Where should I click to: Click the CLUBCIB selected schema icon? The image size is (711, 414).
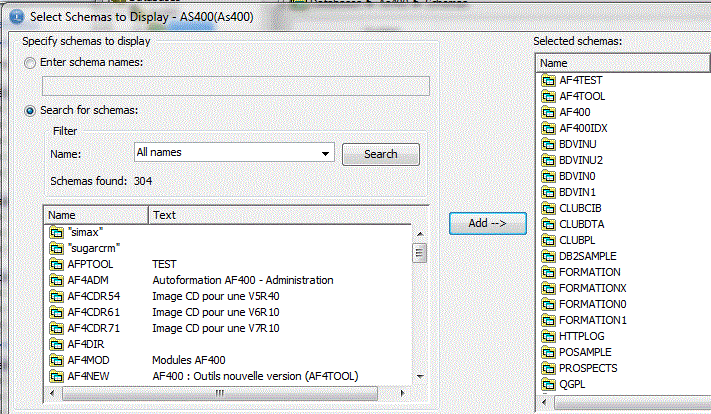point(548,209)
